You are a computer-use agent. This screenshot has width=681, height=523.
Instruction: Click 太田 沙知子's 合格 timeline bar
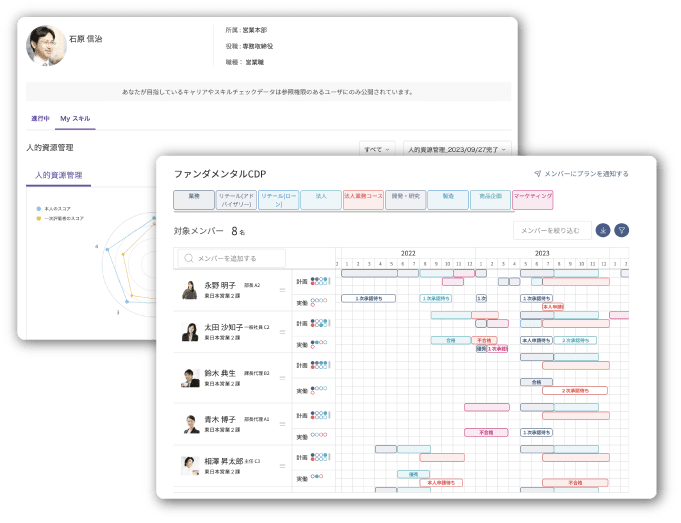click(x=451, y=341)
